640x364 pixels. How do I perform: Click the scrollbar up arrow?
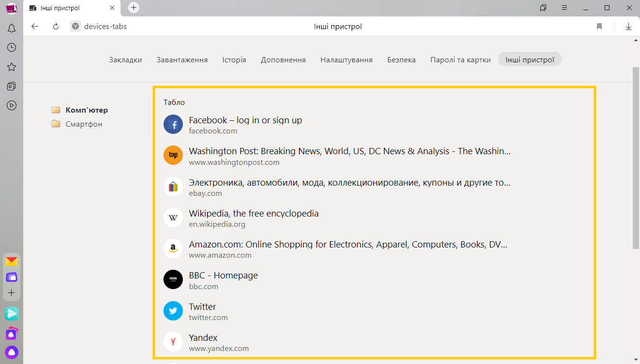click(636, 41)
